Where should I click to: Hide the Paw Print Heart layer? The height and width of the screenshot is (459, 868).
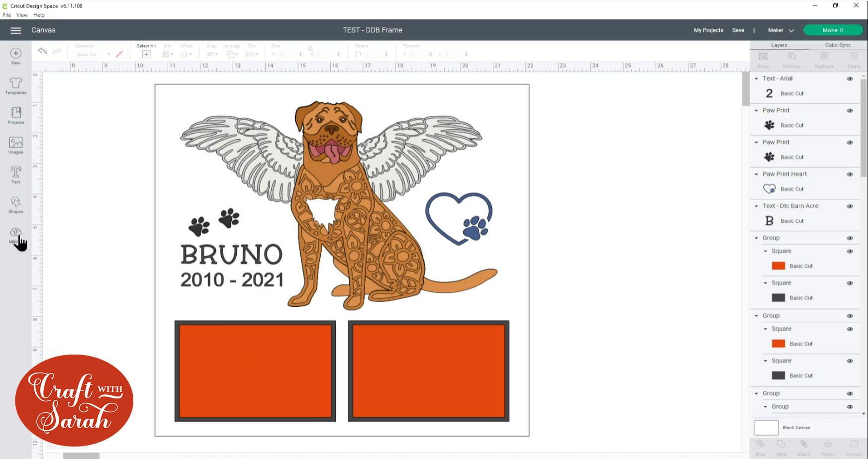(x=850, y=175)
